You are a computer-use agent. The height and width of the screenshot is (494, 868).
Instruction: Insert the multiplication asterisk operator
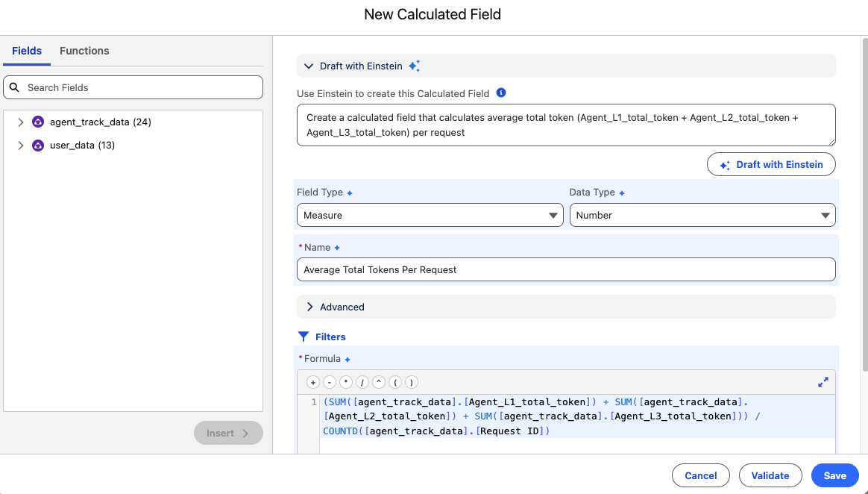click(345, 382)
